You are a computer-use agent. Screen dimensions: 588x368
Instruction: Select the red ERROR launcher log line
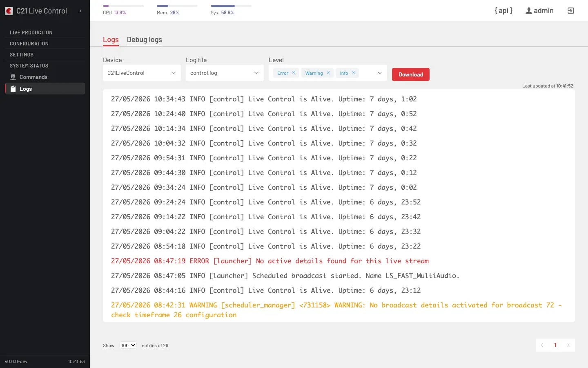[270, 261]
